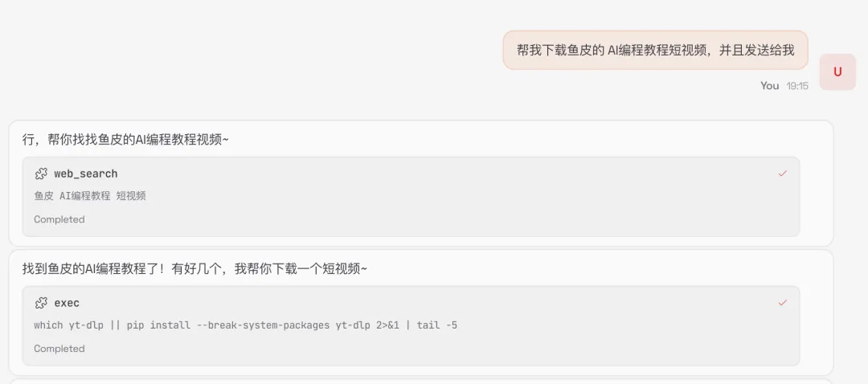Expand the exec tool call title
Viewport: 868px width, 384px height.
pyautogui.click(x=67, y=303)
